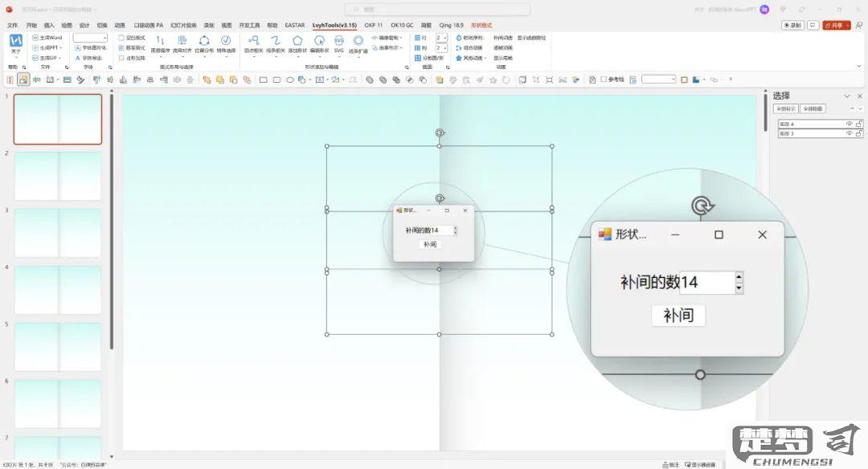
Task: Toggle the 空白版式 checkbox
Action: (121, 39)
